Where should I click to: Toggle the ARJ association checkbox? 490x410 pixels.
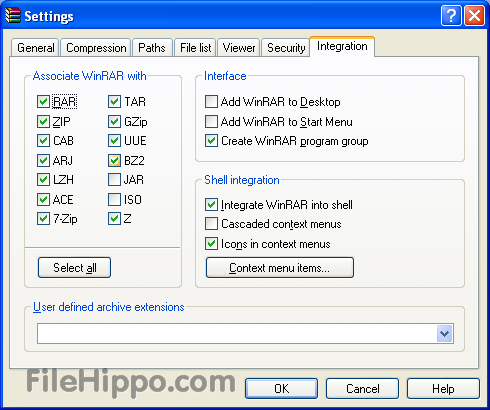click(43, 161)
